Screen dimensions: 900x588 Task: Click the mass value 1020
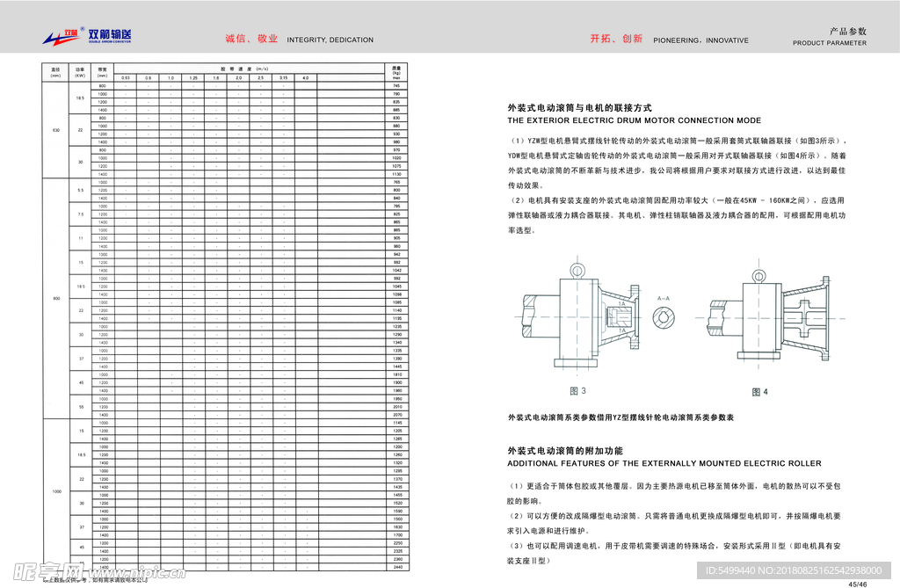[x=396, y=158]
